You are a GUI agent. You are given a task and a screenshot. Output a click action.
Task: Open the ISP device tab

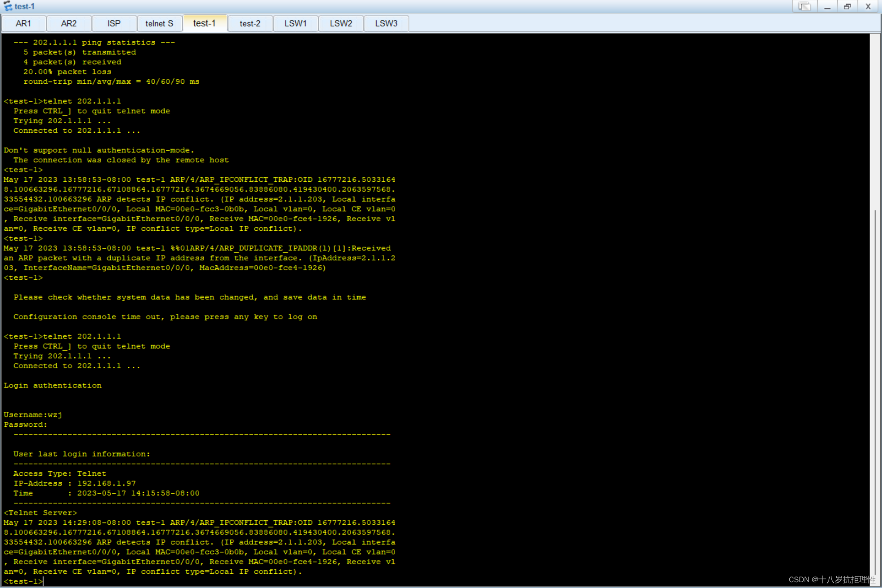tap(114, 23)
